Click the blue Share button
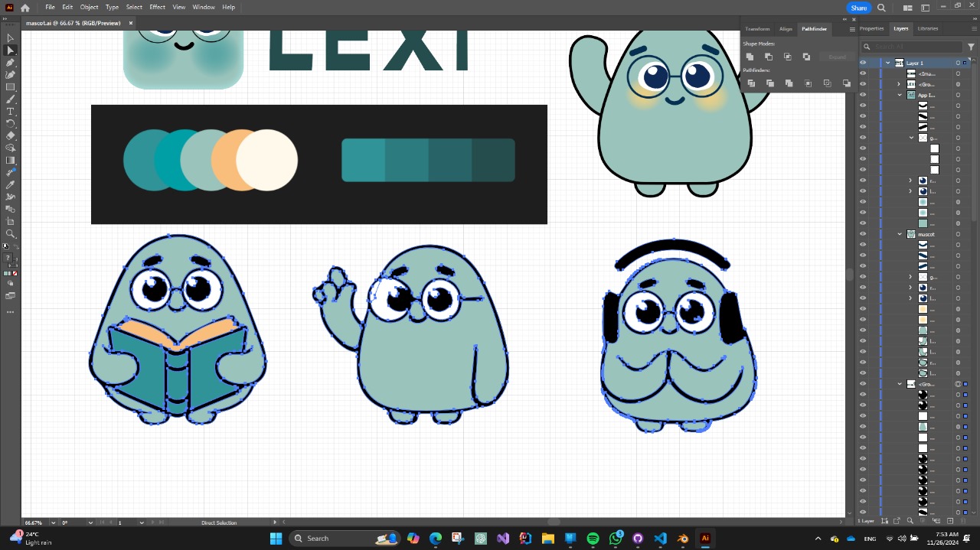The height and width of the screenshot is (550, 980). tap(858, 8)
